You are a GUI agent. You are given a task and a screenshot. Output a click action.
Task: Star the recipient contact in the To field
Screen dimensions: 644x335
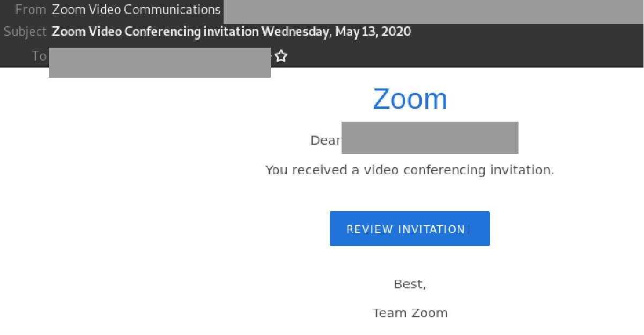pyautogui.click(x=281, y=56)
